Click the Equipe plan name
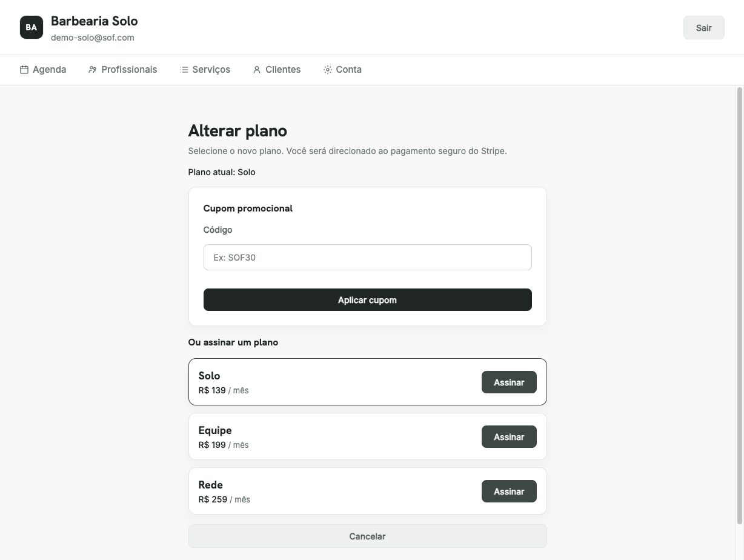 (215, 430)
